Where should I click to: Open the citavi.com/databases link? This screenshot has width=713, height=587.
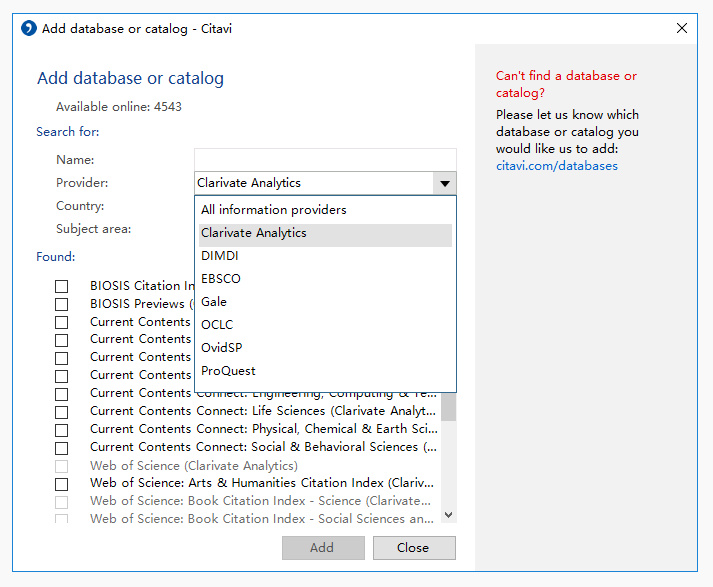(x=556, y=166)
